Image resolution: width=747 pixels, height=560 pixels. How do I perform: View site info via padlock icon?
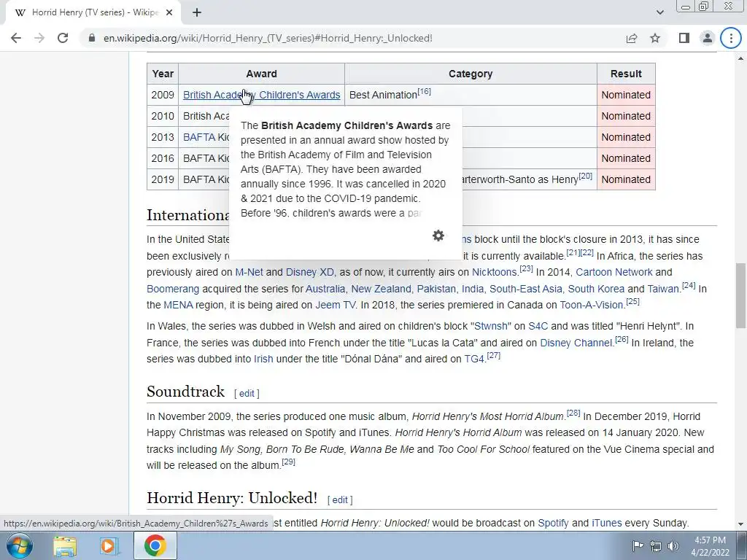[x=92, y=38]
